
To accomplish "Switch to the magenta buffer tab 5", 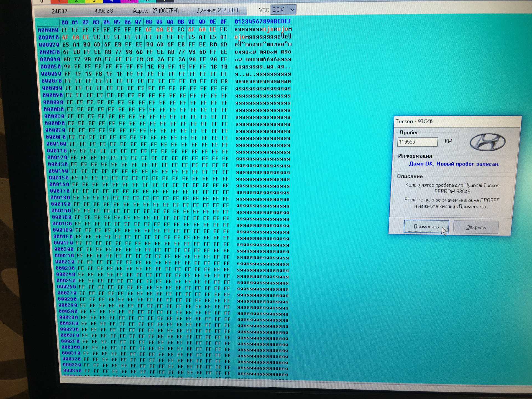I will point(129,1).
